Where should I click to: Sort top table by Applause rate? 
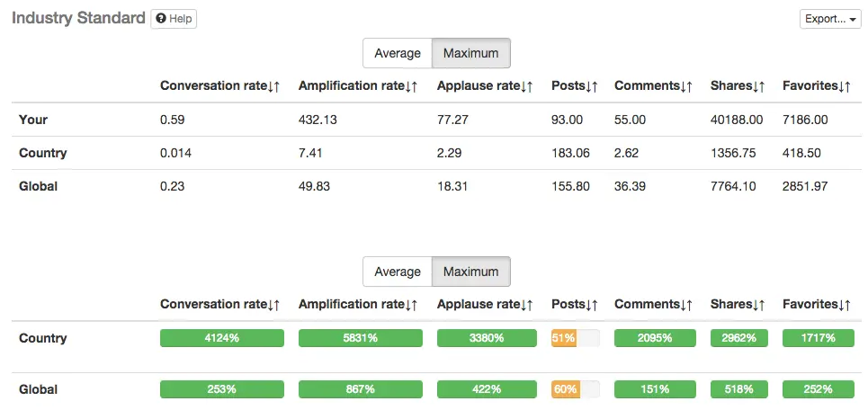[485, 86]
